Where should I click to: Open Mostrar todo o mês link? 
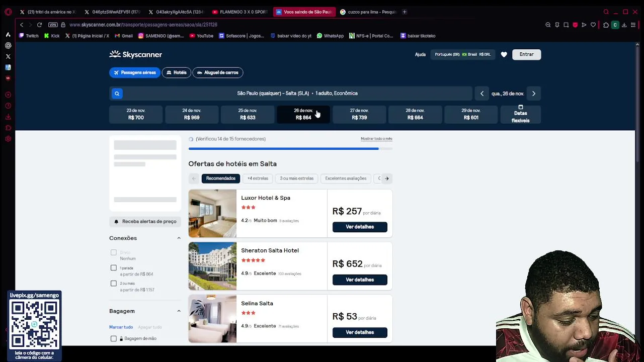click(x=376, y=139)
